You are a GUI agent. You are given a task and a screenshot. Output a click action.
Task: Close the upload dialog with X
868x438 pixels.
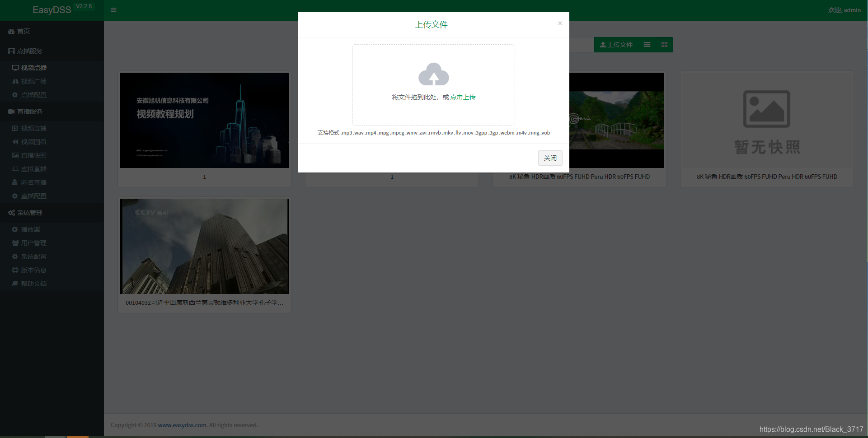pos(560,23)
